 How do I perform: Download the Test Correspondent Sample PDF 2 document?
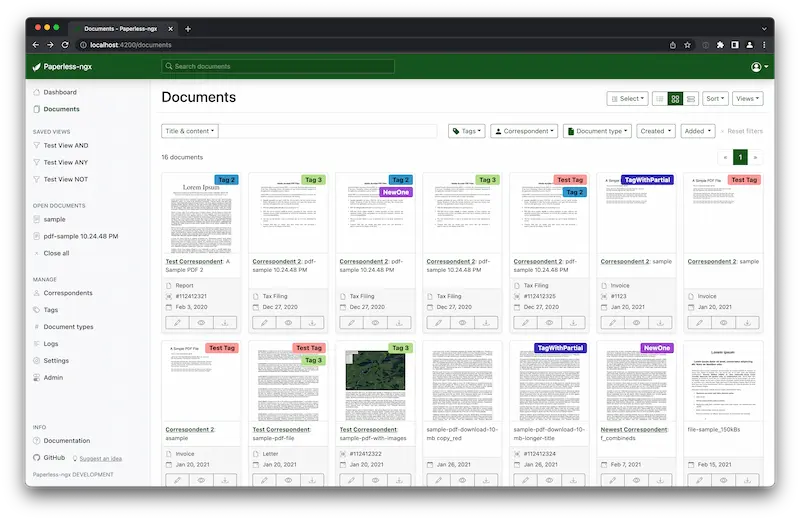224,323
